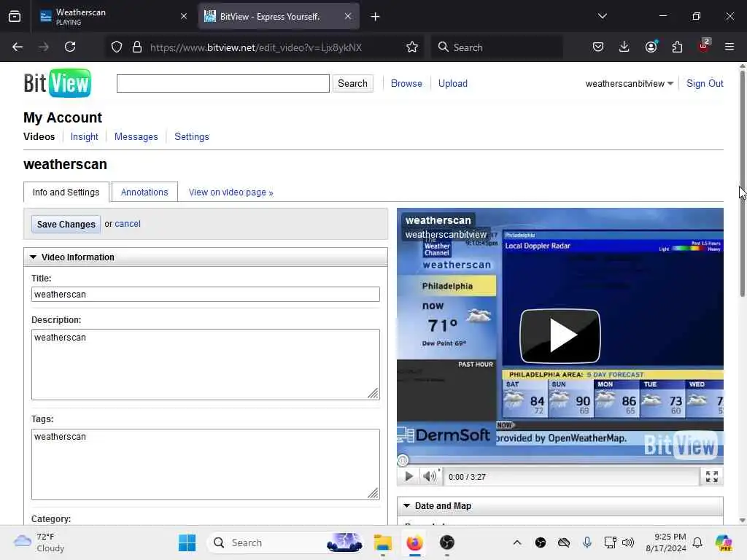Viewport: 747px width, 560px height.
Task: Click the Title input field
Action: (x=205, y=295)
